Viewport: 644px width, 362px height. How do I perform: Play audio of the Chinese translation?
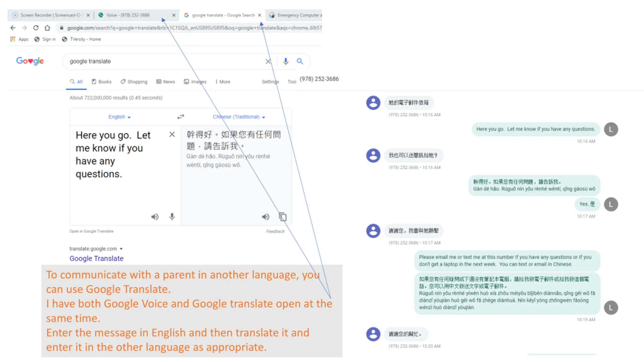(x=265, y=217)
